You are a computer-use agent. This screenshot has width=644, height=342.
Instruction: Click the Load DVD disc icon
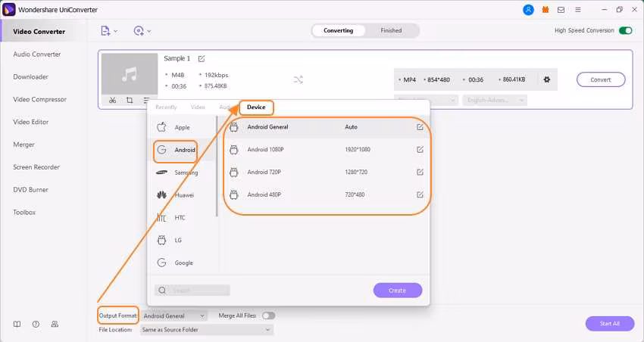pyautogui.click(x=139, y=31)
